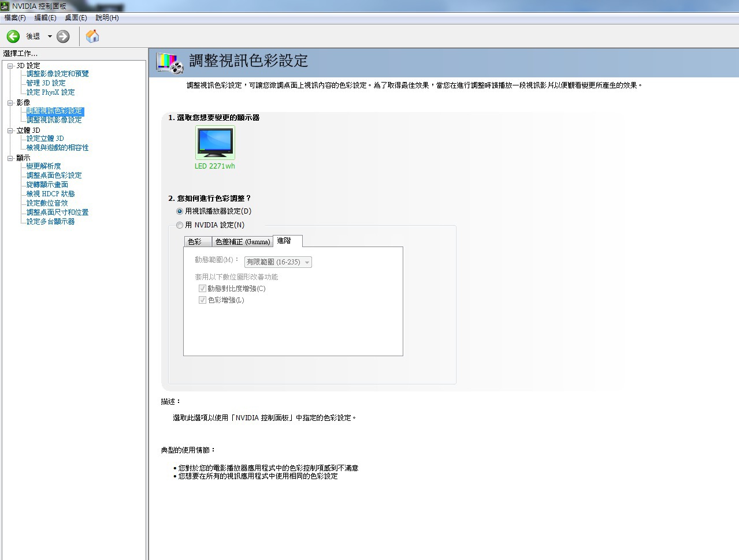Open 設定立體 3D in tree
This screenshot has width=739, height=560.
point(45,139)
